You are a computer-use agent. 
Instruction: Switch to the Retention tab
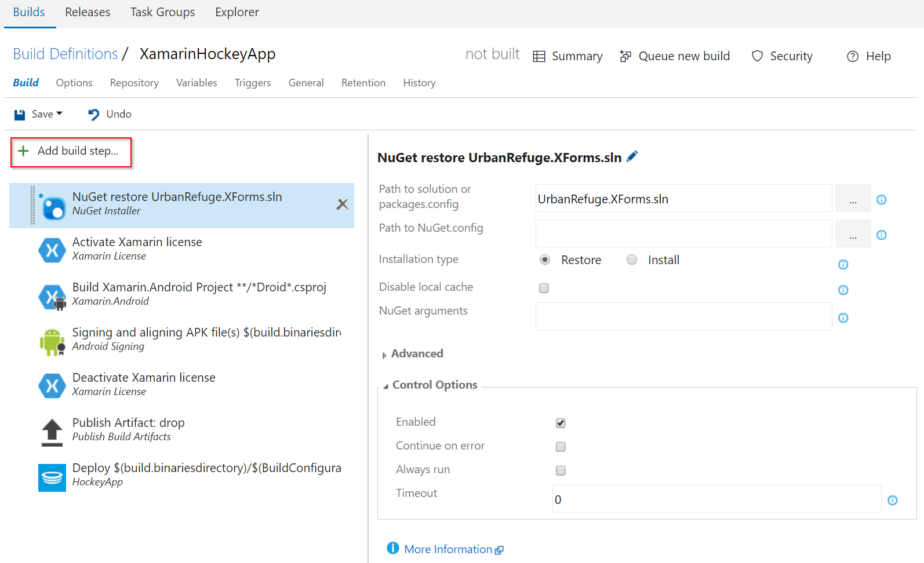pos(363,83)
